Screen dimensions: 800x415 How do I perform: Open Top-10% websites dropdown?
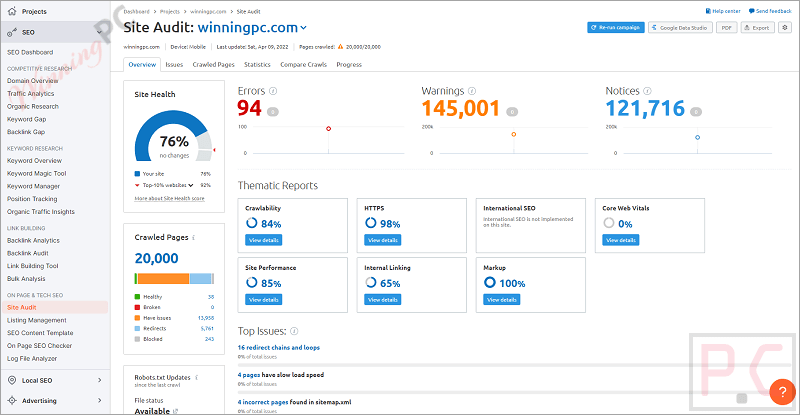click(168, 185)
